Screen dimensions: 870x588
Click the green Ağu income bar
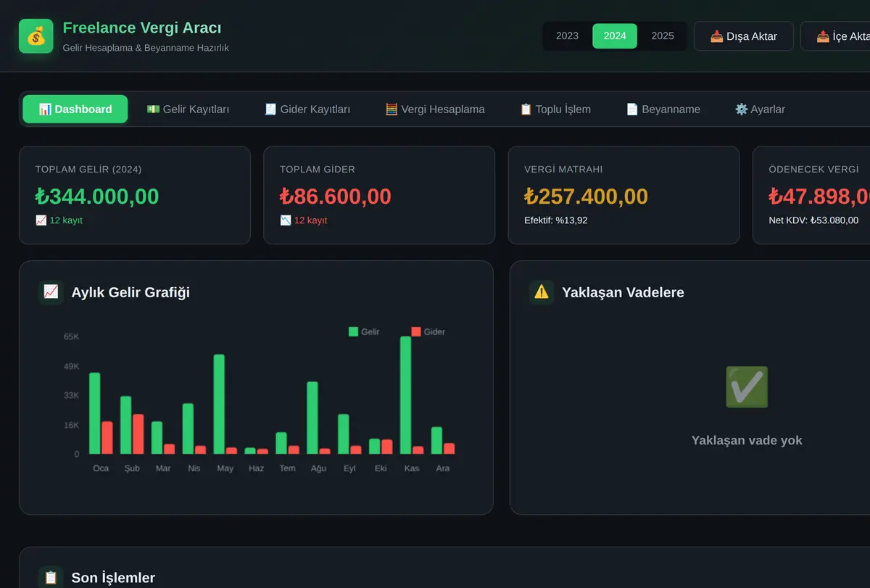312,418
